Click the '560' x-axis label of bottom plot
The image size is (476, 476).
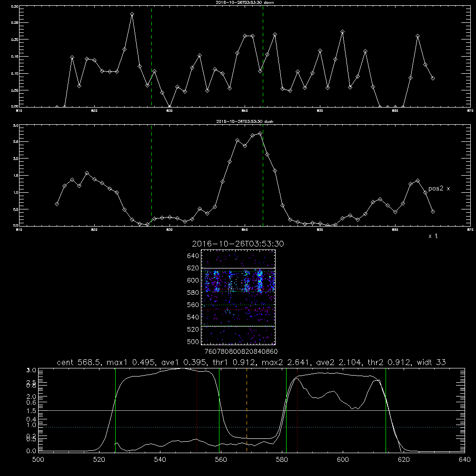coord(221,460)
